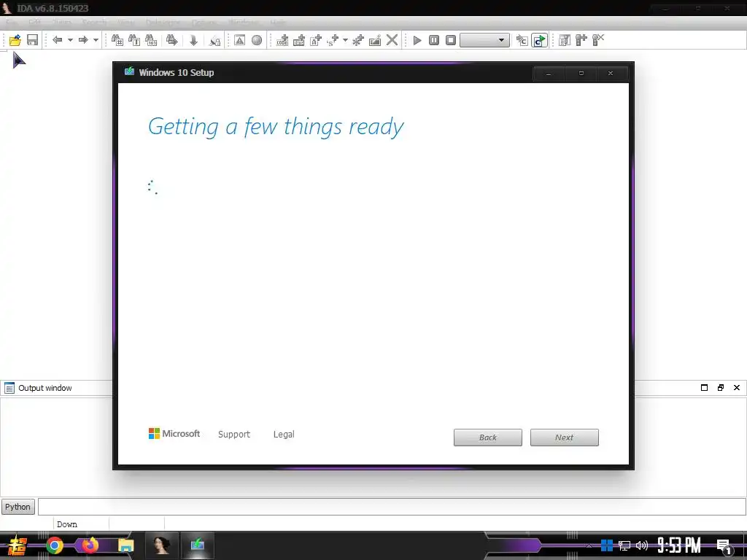Screen dimensions: 747x560
Task: Click the highlighted C icon with green arrow
Action: [x=539, y=40]
